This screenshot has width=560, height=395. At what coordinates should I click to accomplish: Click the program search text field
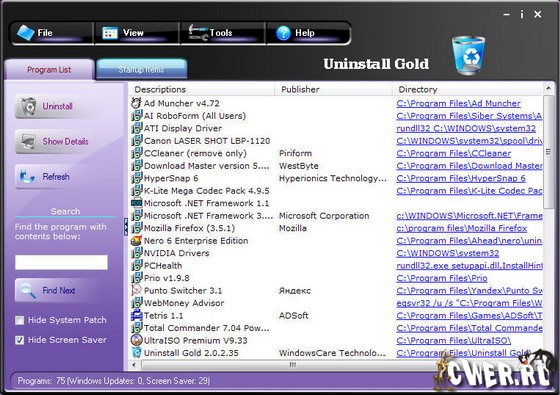coord(61,262)
